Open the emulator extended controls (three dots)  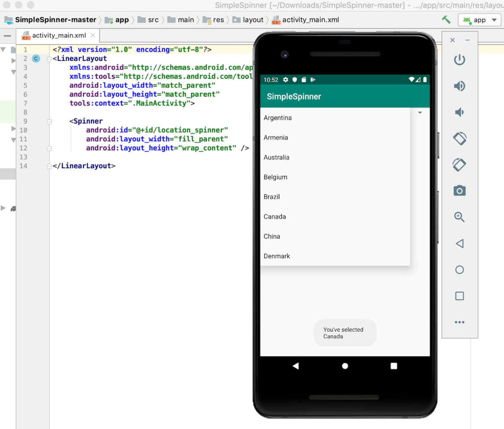[x=459, y=322]
